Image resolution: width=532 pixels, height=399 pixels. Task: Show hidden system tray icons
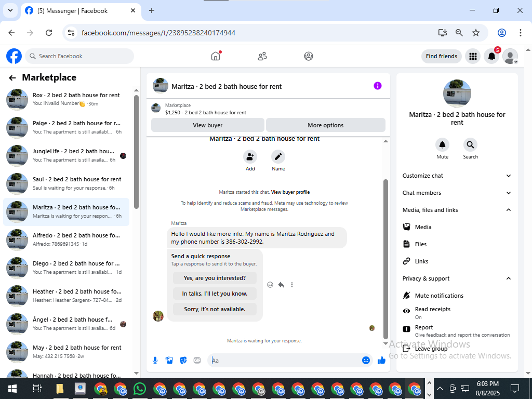click(440, 389)
